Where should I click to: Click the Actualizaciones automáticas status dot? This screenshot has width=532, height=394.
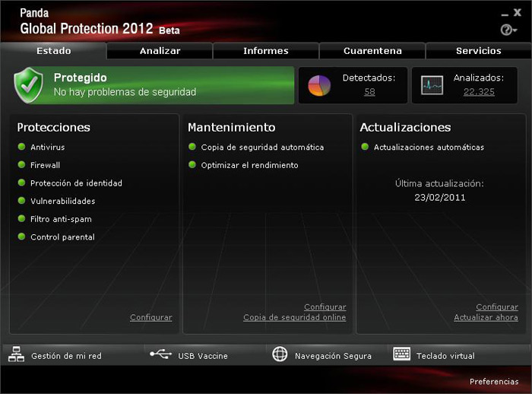click(365, 147)
